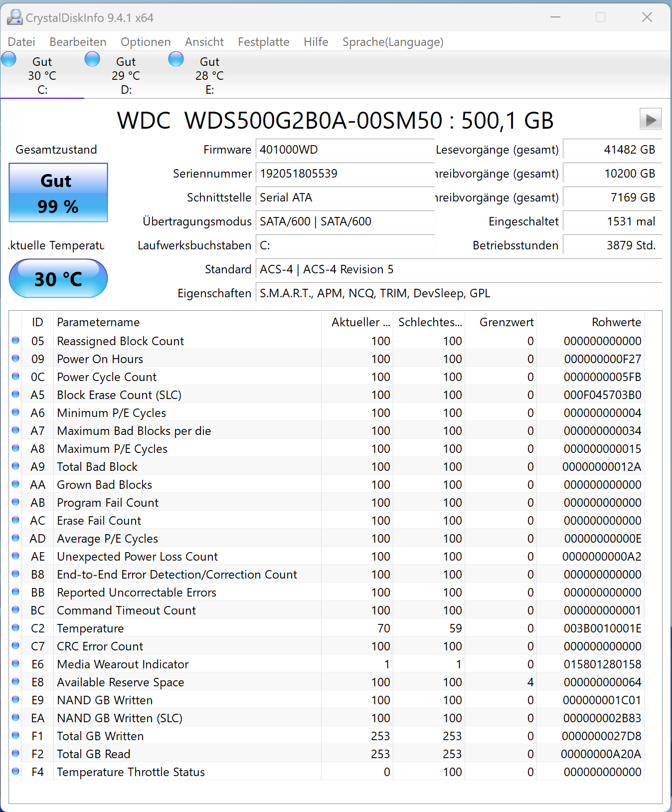The image size is (672, 812).
Task: Click raw value 003B0010001E of Temperature
Action: click(x=603, y=628)
